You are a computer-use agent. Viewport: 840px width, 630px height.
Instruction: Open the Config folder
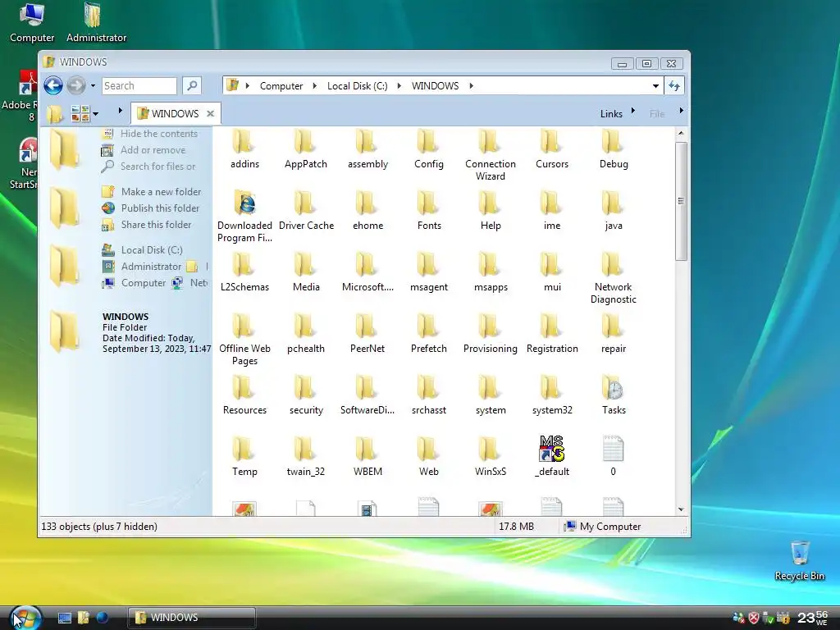[428, 149]
